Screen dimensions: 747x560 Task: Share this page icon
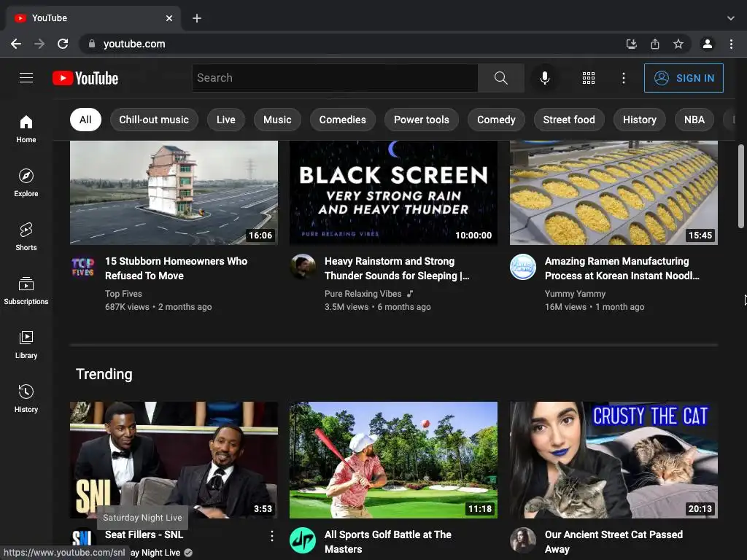(655, 44)
